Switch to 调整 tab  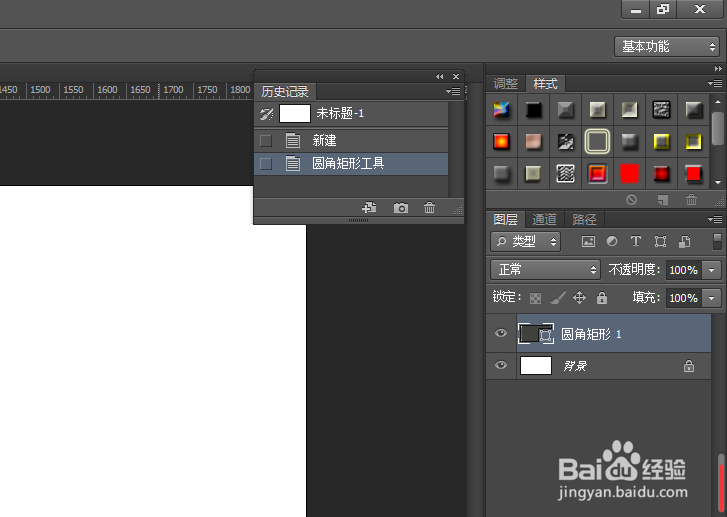click(x=505, y=83)
